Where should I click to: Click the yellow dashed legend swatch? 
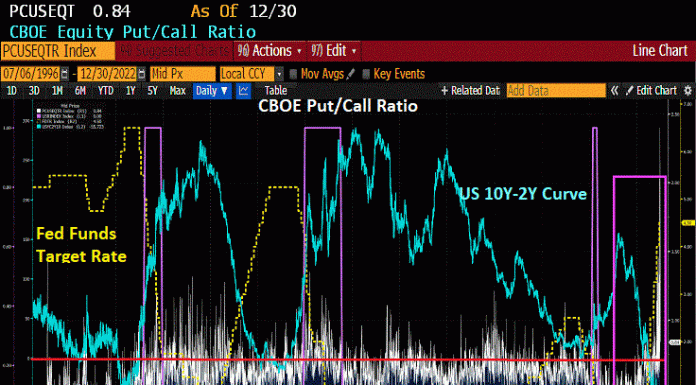pos(39,120)
